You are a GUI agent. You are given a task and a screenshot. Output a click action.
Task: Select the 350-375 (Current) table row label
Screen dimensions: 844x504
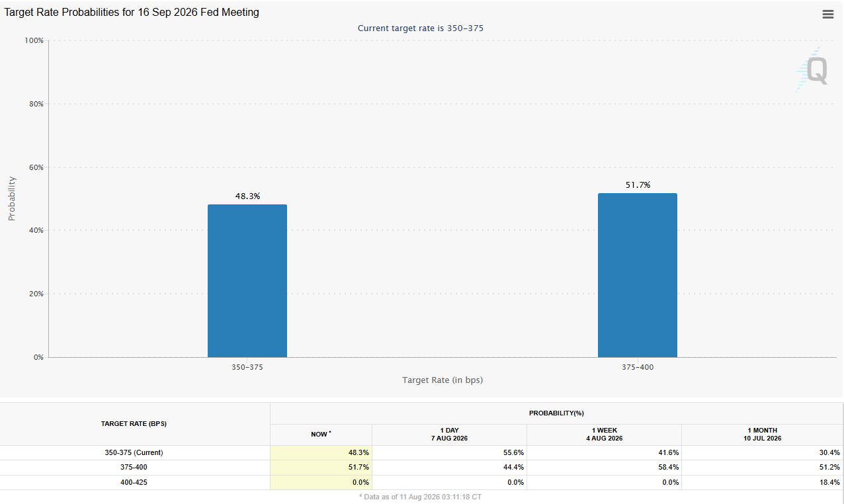pos(134,452)
